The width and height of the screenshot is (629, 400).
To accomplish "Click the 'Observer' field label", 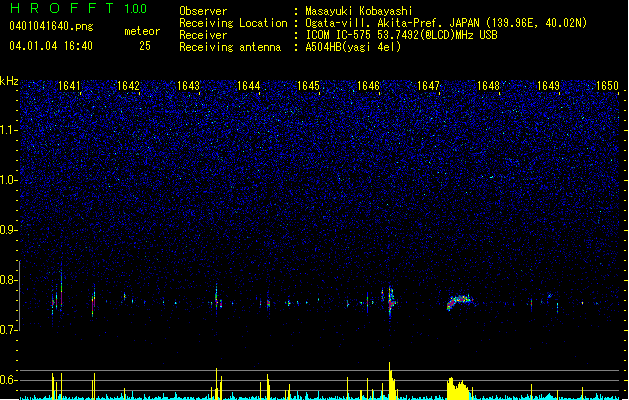I will point(203,11).
